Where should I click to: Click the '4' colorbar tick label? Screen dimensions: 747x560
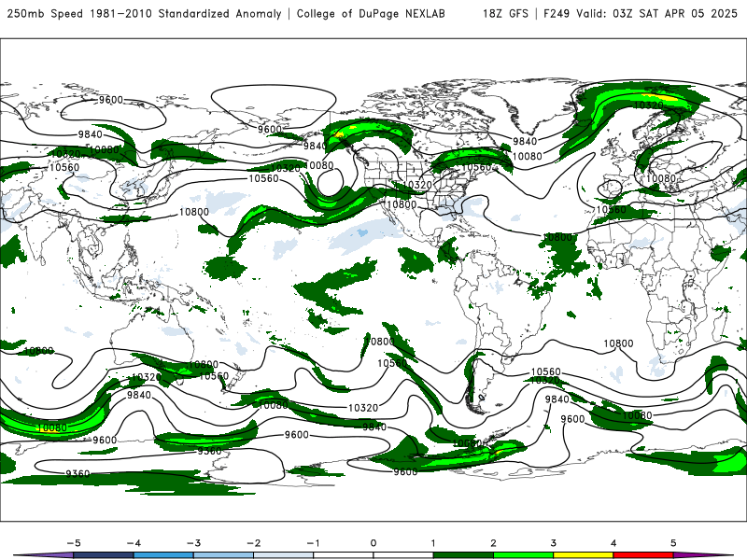613,543
